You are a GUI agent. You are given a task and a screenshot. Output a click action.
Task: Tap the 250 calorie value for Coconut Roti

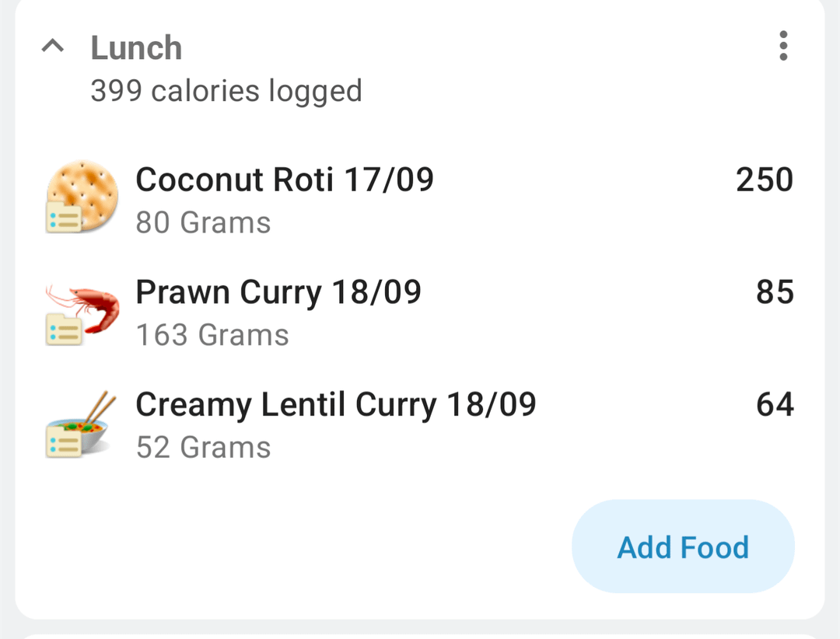pyautogui.click(x=764, y=180)
